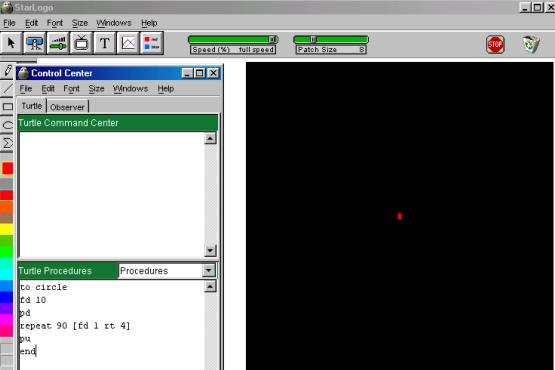555x370 pixels.
Task: Pick the yellow color swatch
Action: [6, 229]
